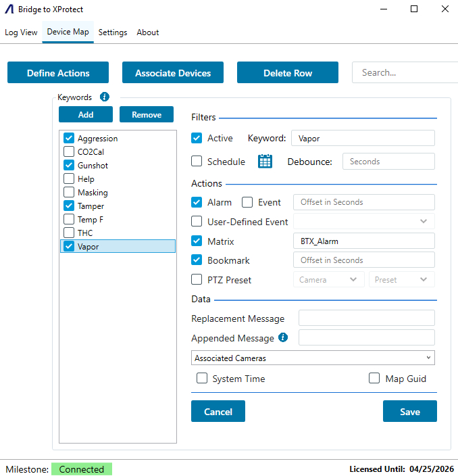Screen dimensions: 458x476
Task: Uncheck the Matrix action checkbox
Action: click(197, 241)
